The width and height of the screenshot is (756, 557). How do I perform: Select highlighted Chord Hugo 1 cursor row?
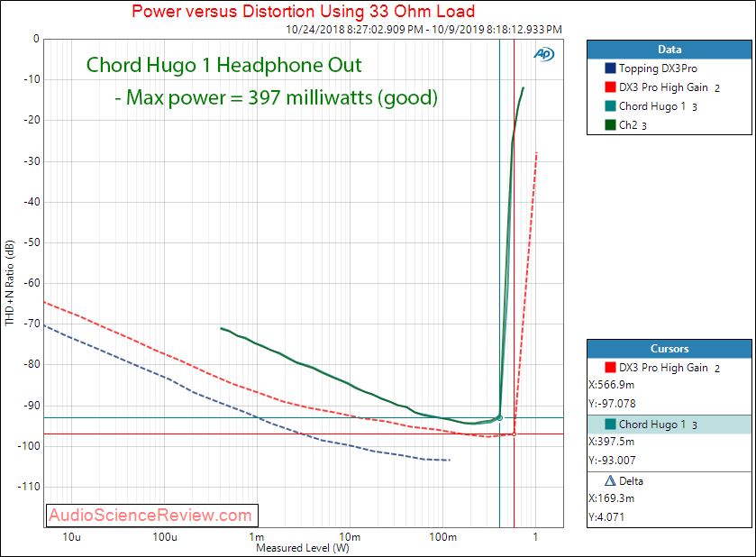[x=669, y=425]
